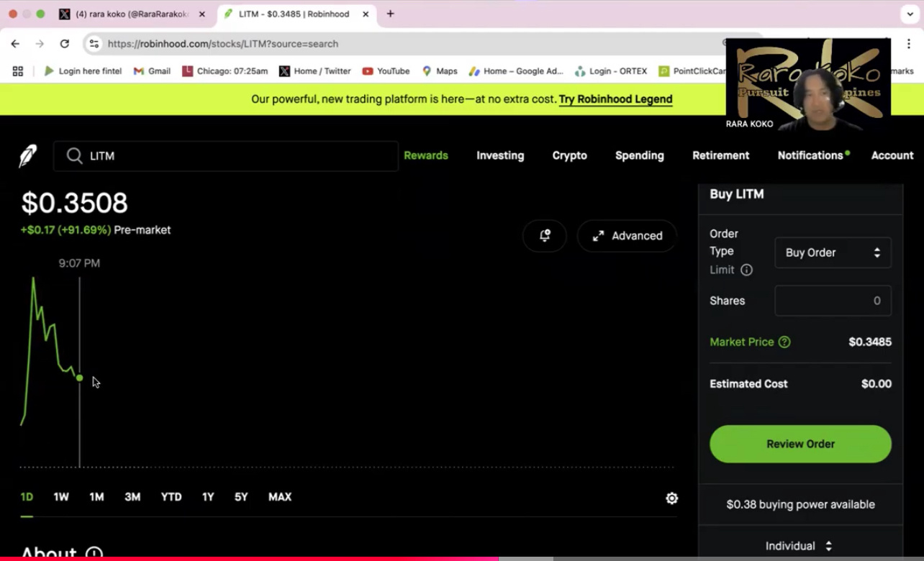Click the Market Price link
The width and height of the screenshot is (924, 561).
click(741, 342)
